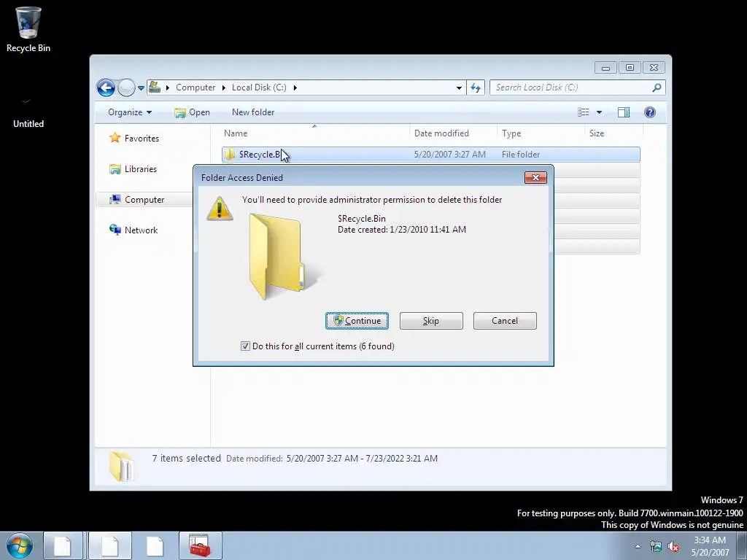Click the first taskbar document button
The width and height of the screenshot is (747, 560).
tap(63, 545)
